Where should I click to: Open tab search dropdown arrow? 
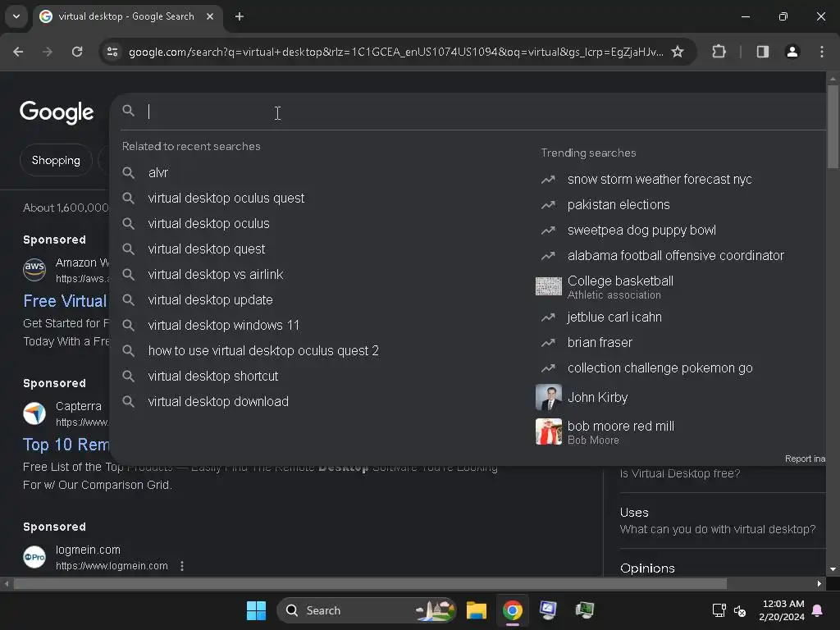point(16,16)
